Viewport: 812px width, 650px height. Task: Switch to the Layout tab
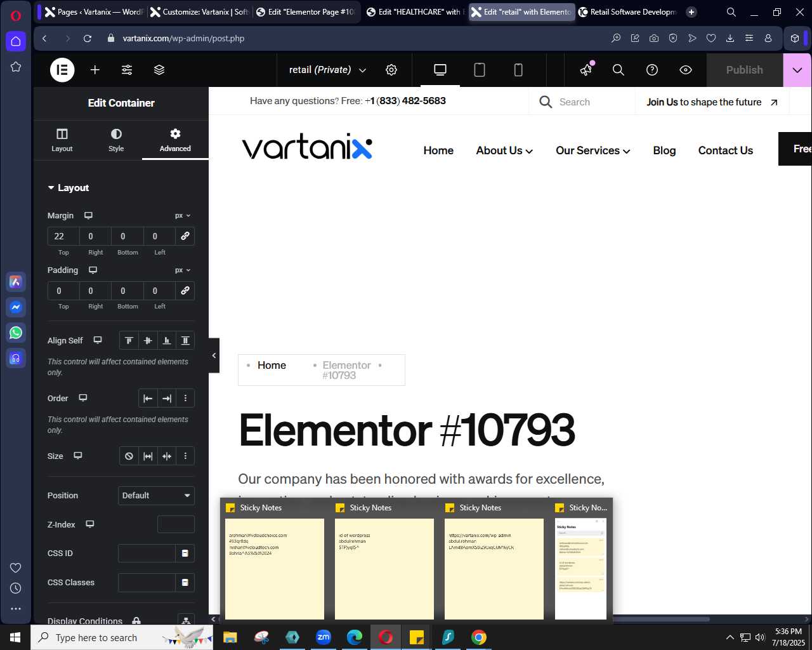coord(62,140)
